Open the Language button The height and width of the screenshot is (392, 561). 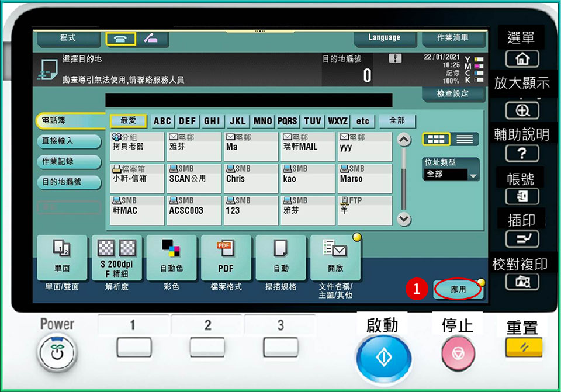pos(384,39)
